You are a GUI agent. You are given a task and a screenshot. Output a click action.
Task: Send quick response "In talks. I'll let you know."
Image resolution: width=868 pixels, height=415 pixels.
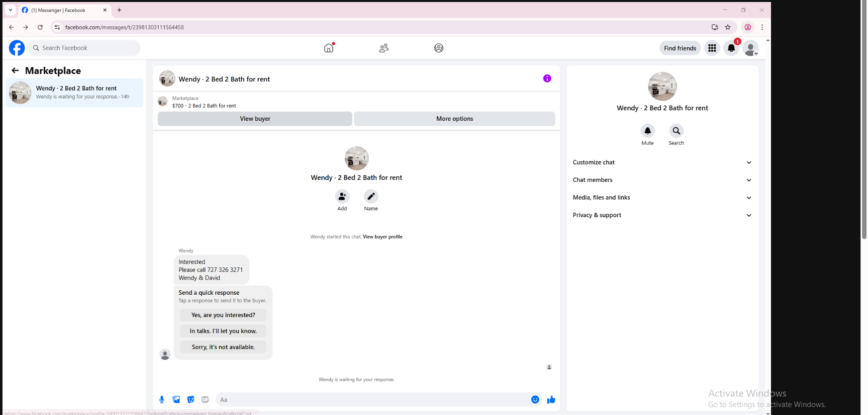tap(223, 331)
